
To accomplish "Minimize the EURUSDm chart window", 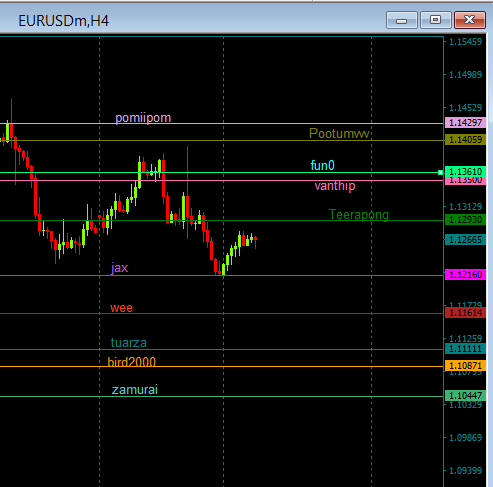I will [402, 20].
